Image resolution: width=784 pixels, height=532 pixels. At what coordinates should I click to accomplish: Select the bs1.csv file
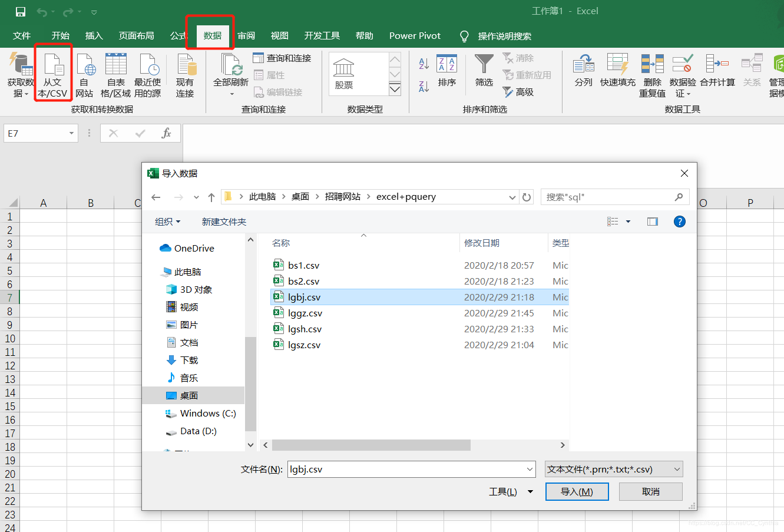tap(304, 266)
